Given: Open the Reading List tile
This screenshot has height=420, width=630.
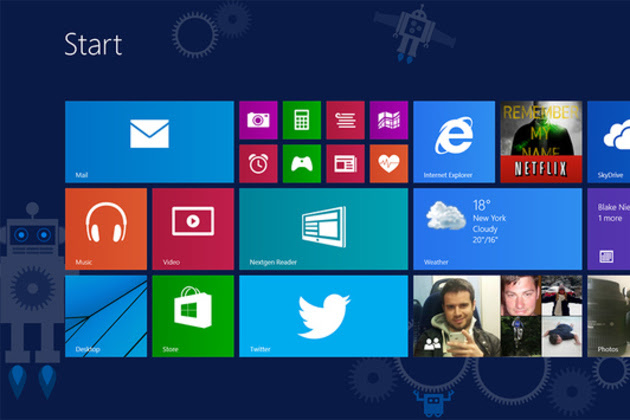Looking at the screenshot, I should 345,120.
